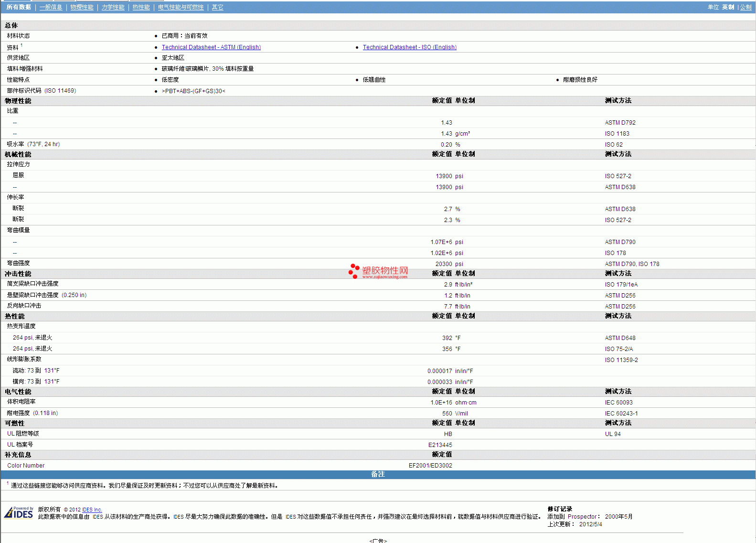The image size is (756, 543).
Task: Open the 热性能 tab
Action: tap(141, 7)
